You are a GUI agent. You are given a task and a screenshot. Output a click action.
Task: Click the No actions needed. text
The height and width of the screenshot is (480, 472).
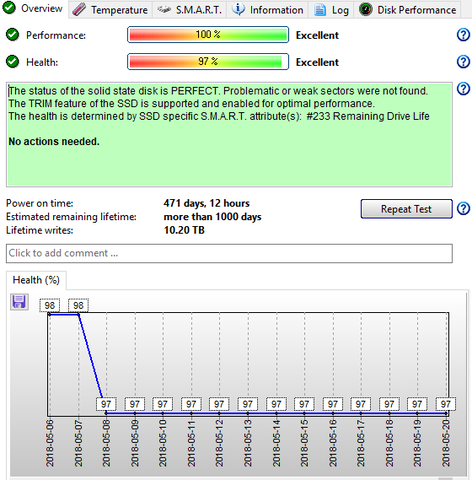point(54,142)
